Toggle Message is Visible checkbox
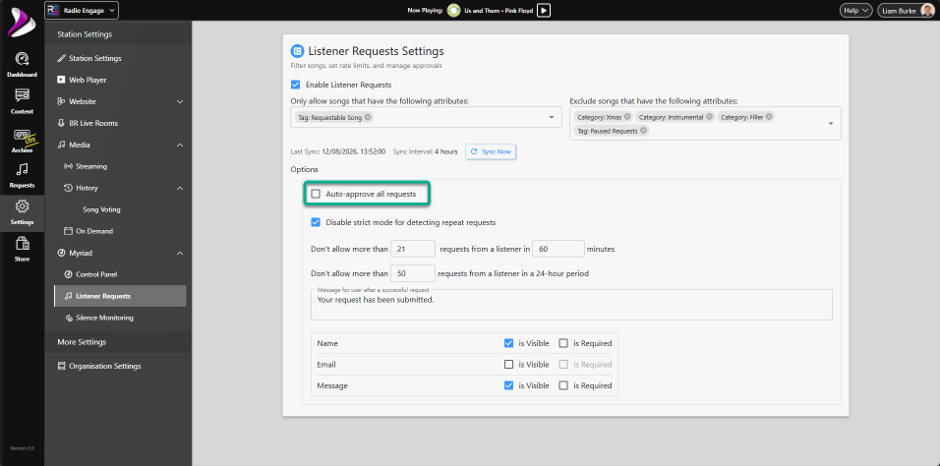This screenshot has height=466, width=940. pyautogui.click(x=508, y=385)
